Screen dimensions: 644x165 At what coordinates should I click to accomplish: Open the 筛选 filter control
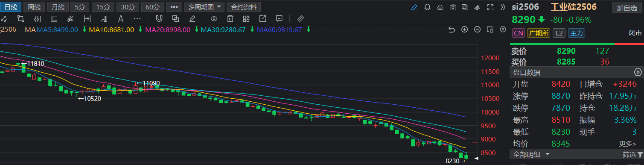pyautogui.click(x=632, y=154)
